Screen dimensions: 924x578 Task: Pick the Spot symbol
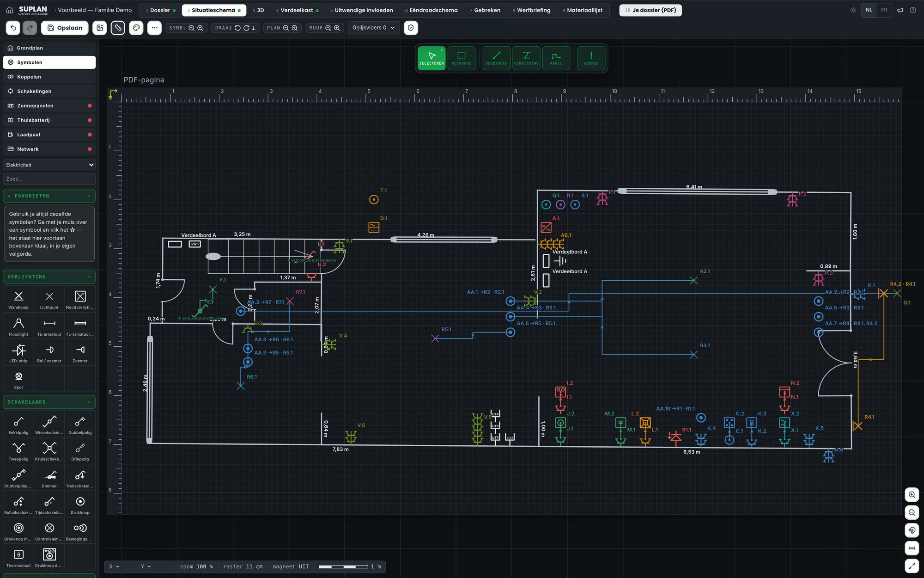point(18,380)
